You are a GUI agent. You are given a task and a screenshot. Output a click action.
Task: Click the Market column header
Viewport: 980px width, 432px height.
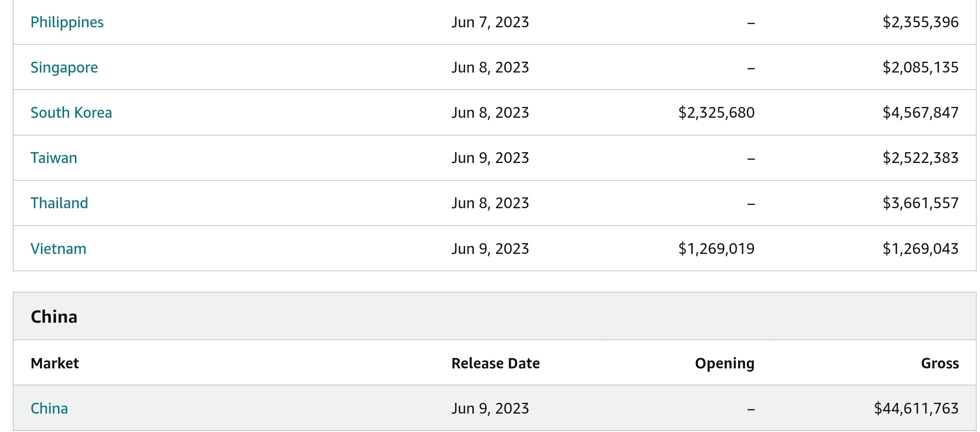pyautogui.click(x=55, y=363)
